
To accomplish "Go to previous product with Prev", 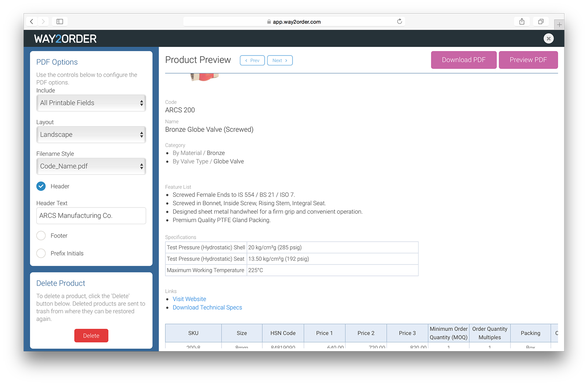I will [252, 60].
